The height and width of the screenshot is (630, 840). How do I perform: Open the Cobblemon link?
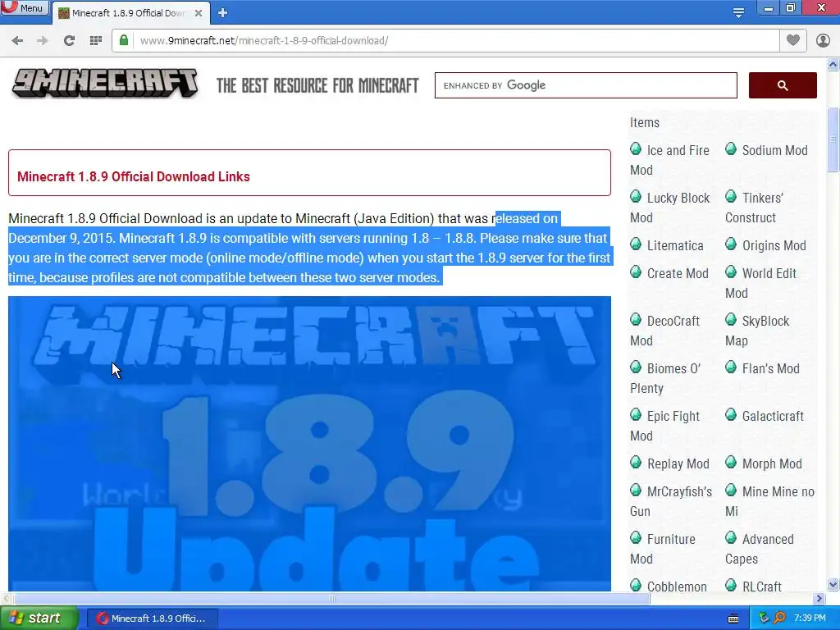(677, 587)
